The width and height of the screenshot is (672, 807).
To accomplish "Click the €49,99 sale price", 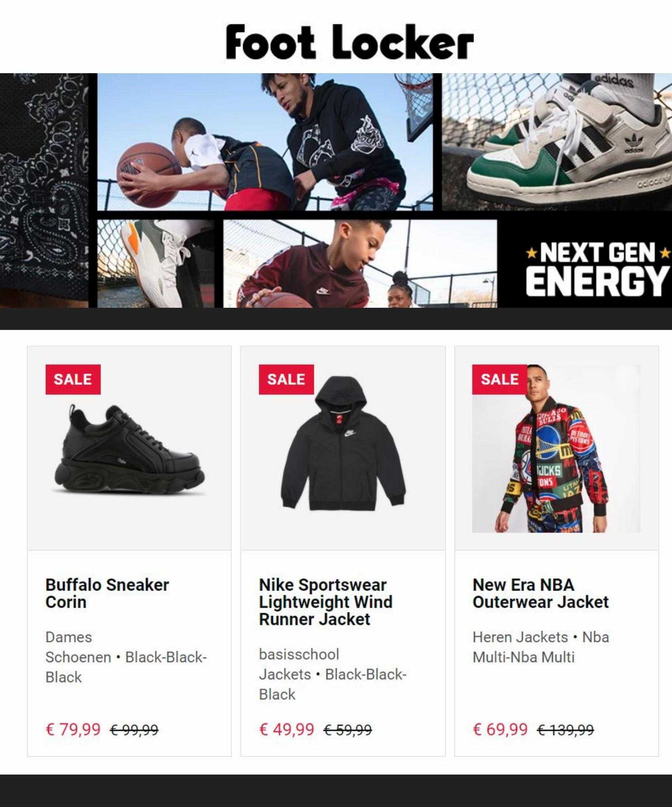I will click(x=287, y=729).
